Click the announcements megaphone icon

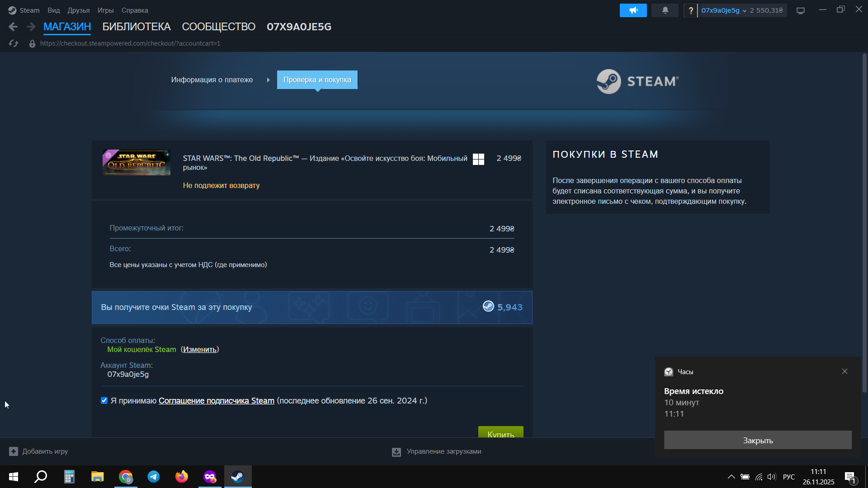click(x=633, y=10)
